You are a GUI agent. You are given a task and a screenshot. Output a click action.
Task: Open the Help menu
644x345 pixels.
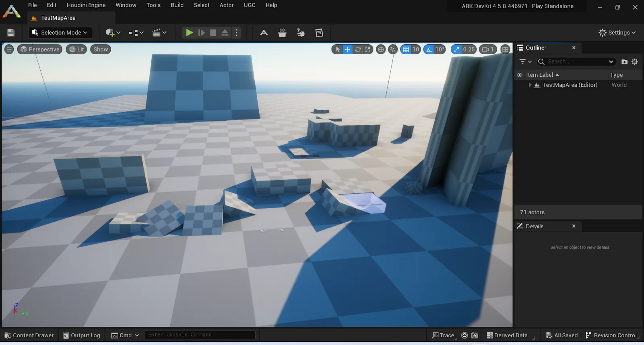[271, 5]
